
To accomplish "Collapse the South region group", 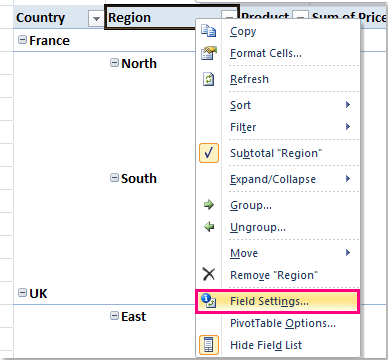I will (114, 178).
